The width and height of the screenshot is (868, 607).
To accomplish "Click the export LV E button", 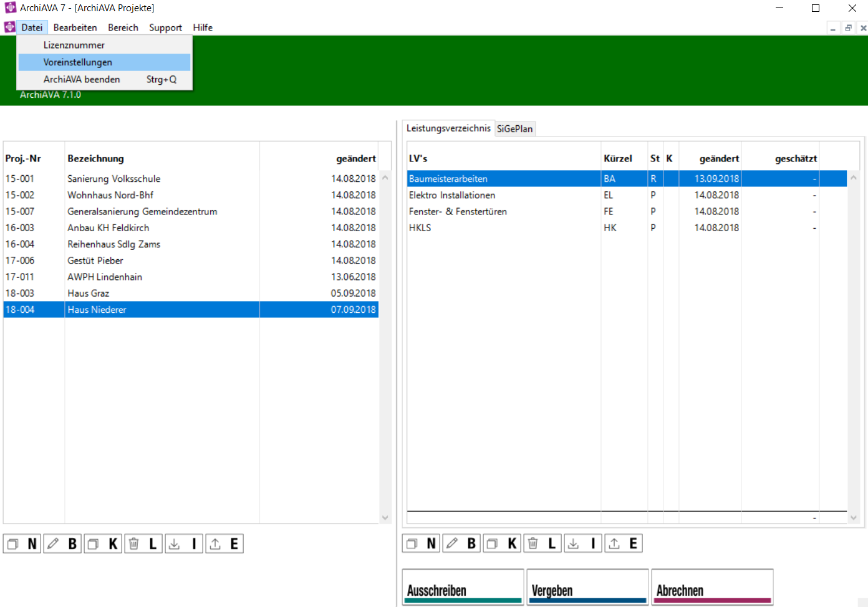I will tap(624, 543).
